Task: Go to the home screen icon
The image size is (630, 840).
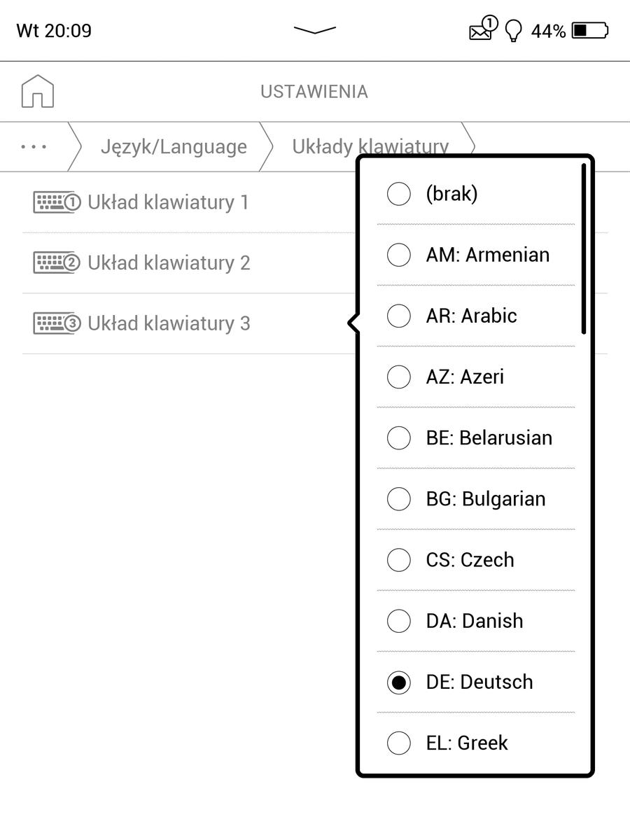Action: click(x=38, y=91)
